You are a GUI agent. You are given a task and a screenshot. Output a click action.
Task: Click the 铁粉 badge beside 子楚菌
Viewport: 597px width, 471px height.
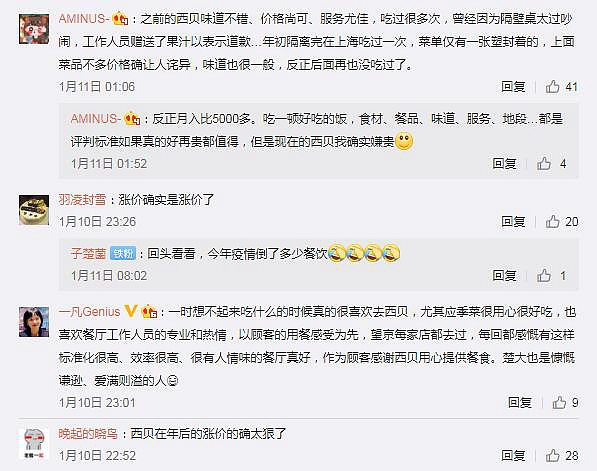click(123, 254)
